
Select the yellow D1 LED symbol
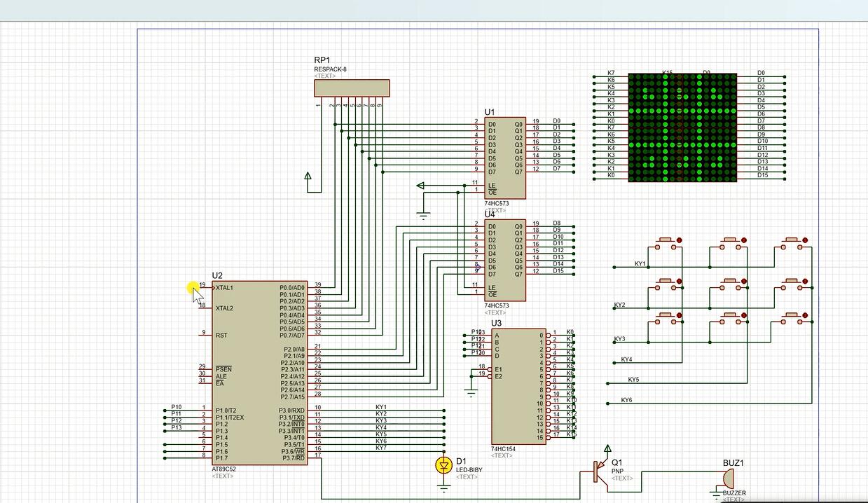pos(443,465)
